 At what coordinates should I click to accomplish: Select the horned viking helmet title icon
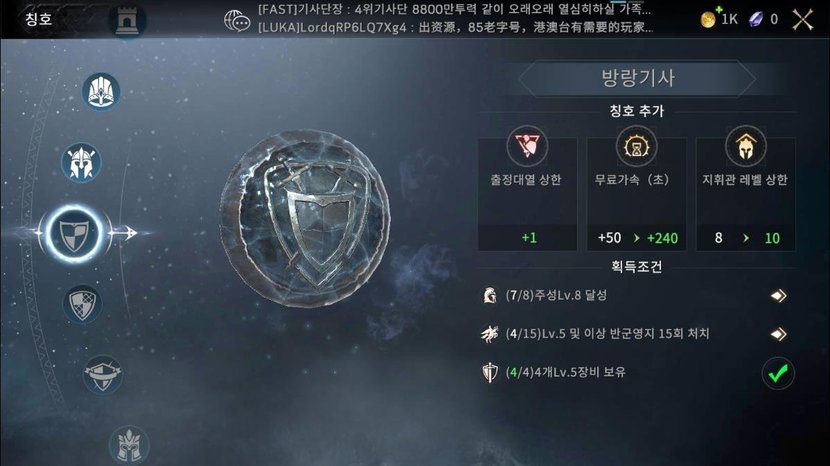81,163
